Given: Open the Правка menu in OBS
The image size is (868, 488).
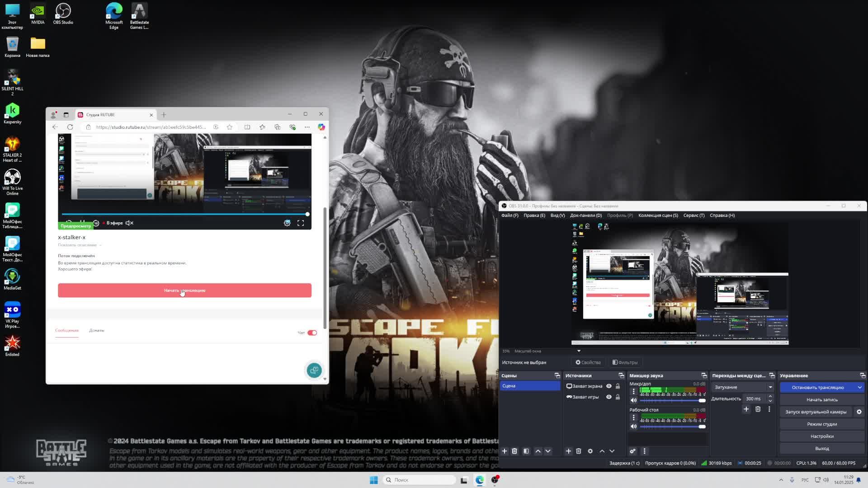Looking at the screenshot, I should point(534,216).
